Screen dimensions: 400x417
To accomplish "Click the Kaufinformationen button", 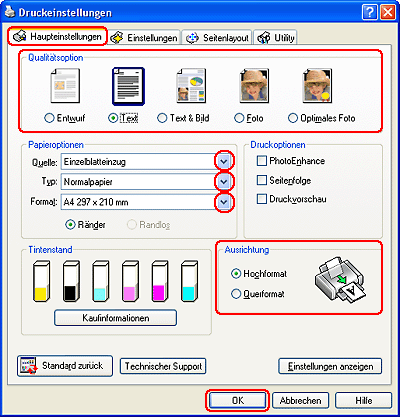I will [x=115, y=318].
